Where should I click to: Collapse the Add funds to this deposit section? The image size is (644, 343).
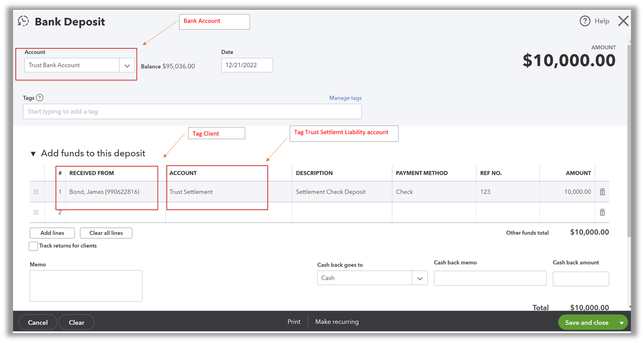33,154
